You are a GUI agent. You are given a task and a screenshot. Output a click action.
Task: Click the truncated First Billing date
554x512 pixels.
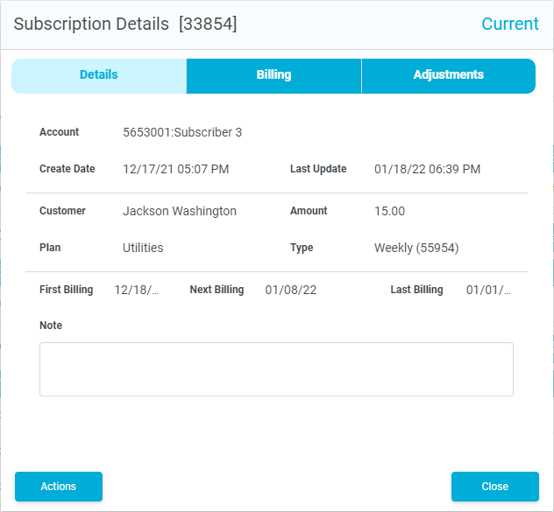tap(137, 290)
